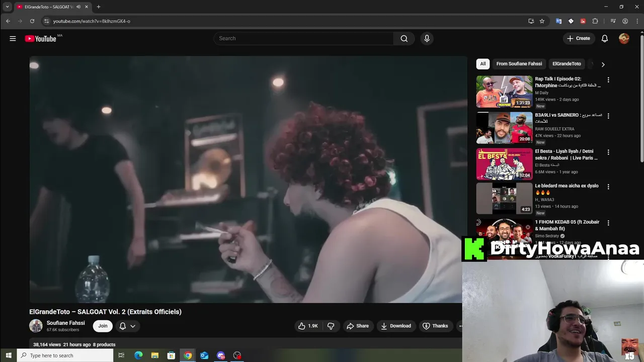Open Chrome media controls icon
The image size is (644, 362).
[x=613, y=21]
